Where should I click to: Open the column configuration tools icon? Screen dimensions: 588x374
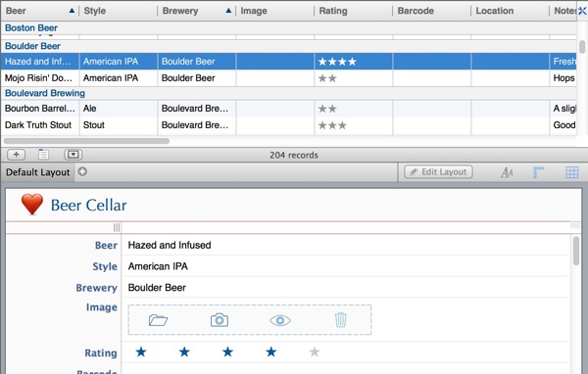point(582,11)
